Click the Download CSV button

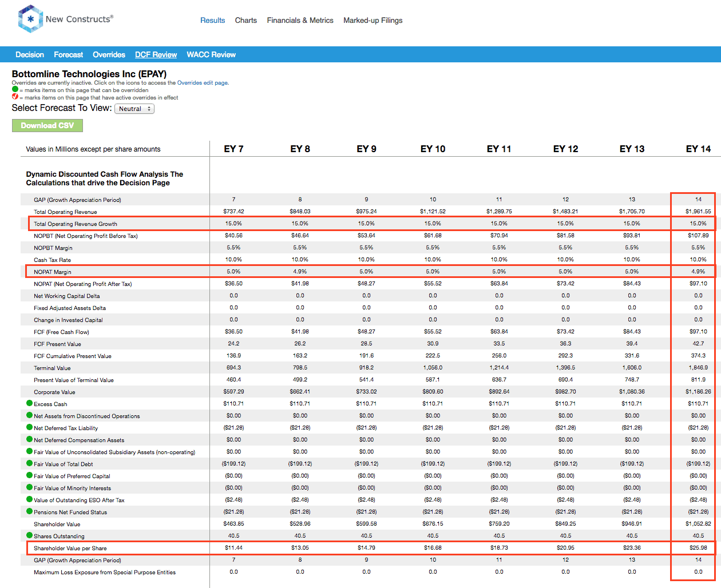tap(47, 125)
